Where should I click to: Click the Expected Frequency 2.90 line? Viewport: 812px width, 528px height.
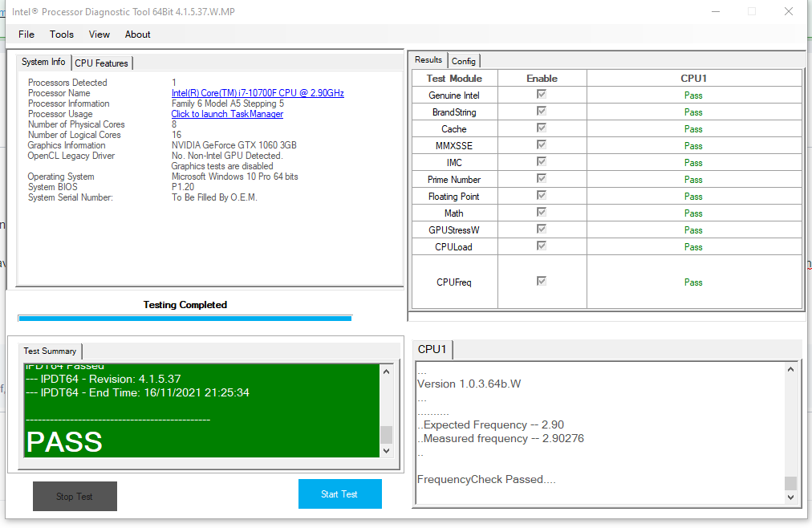tap(490, 424)
